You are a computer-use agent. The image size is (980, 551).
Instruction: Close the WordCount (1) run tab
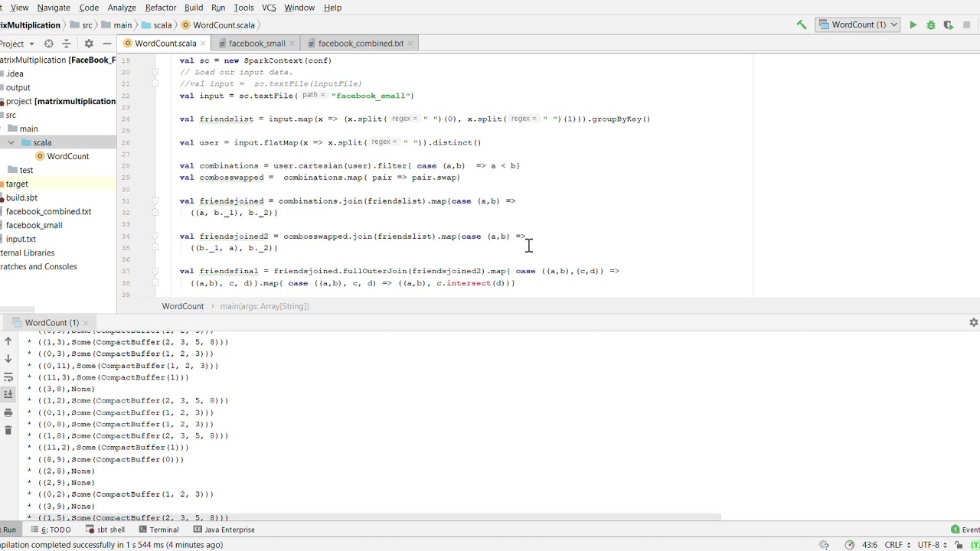[x=86, y=323]
